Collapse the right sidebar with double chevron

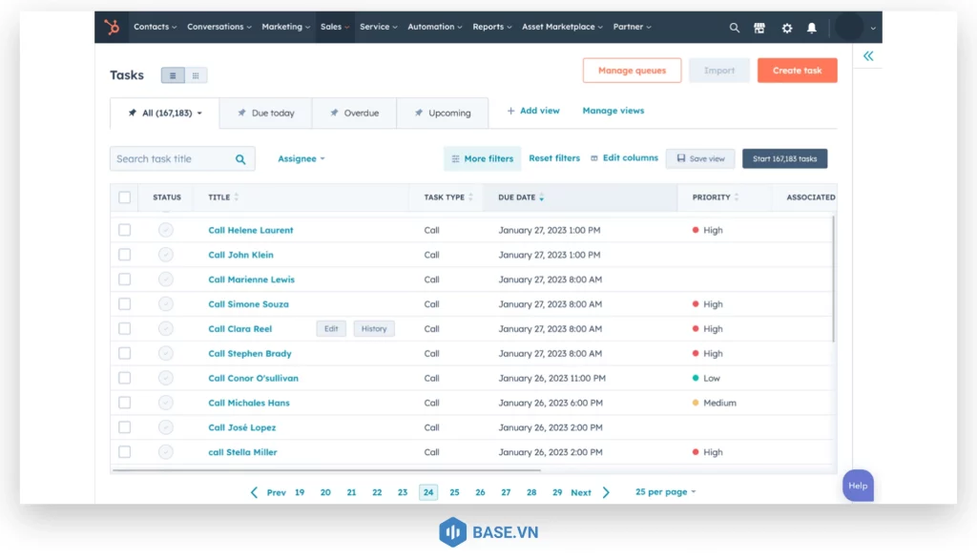point(868,56)
